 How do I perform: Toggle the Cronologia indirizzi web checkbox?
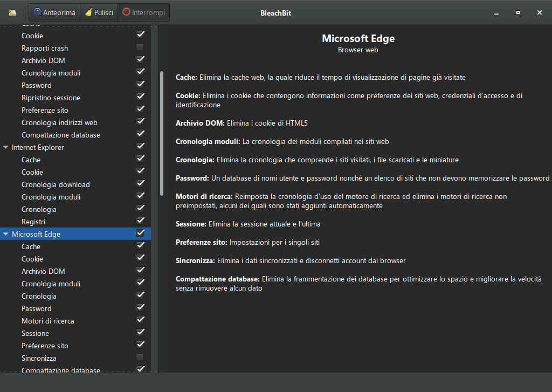[140, 121]
